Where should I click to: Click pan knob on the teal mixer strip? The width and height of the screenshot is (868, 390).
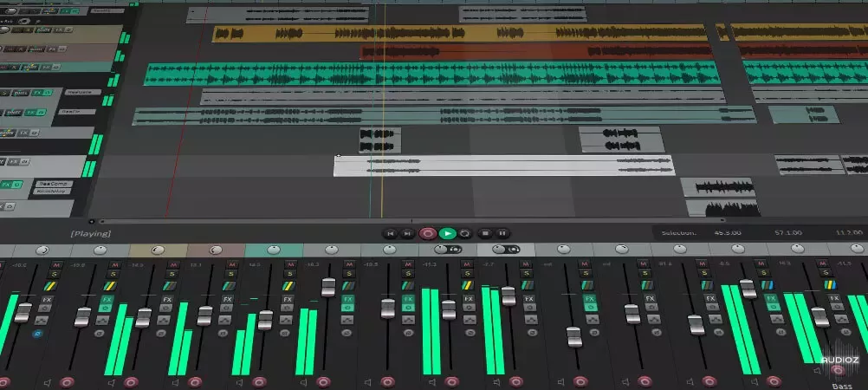click(274, 250)
